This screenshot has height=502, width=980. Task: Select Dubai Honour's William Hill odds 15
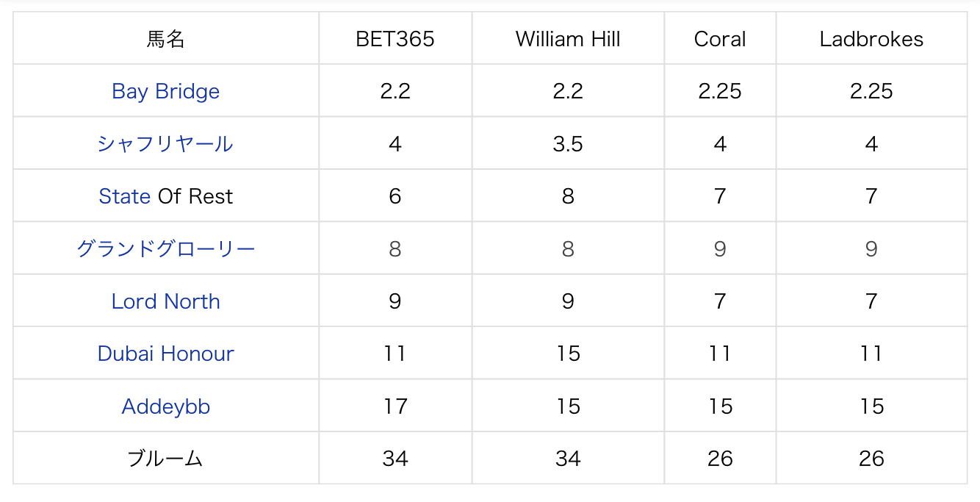(x=568, y=354)
